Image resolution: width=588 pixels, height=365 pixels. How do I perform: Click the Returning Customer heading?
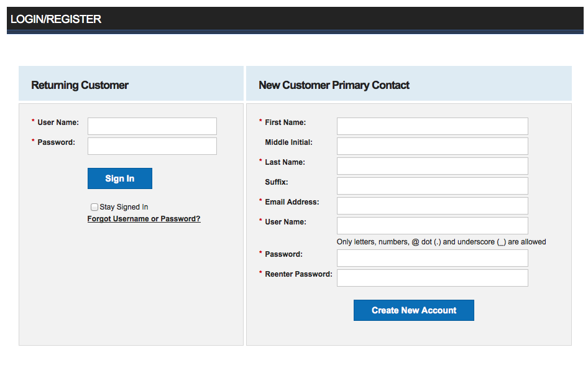click(x=80, y=85)
